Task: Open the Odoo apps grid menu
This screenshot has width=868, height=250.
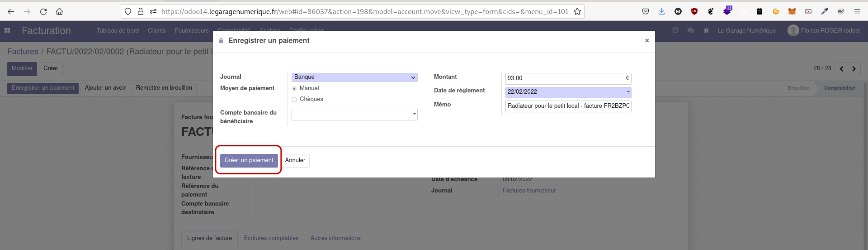Action: click(x=7, y=30)
